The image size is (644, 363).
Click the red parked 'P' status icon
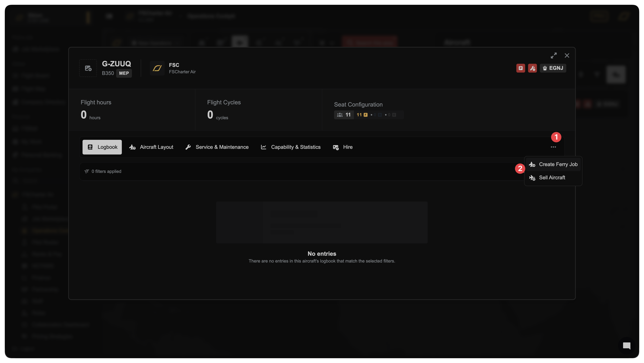[x=520, y=68]
